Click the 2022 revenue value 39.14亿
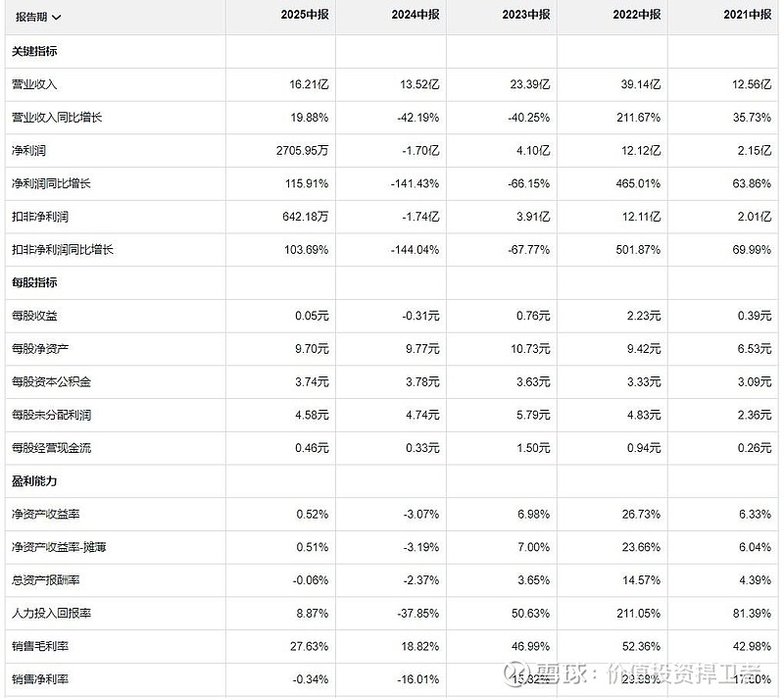The image size is (784, 698). tap(641, 84)
